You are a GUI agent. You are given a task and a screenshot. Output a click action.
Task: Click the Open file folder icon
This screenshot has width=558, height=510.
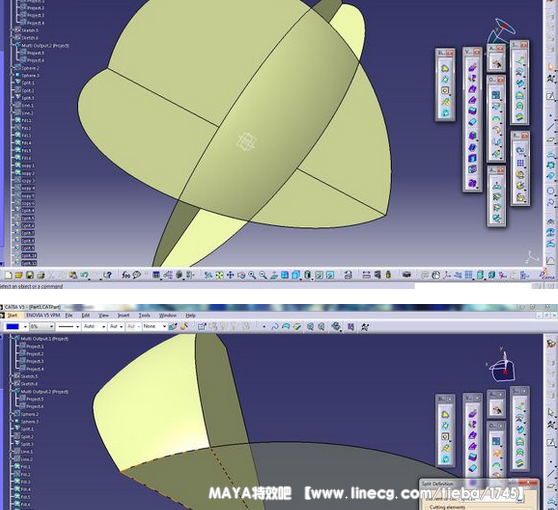point(19,275)
